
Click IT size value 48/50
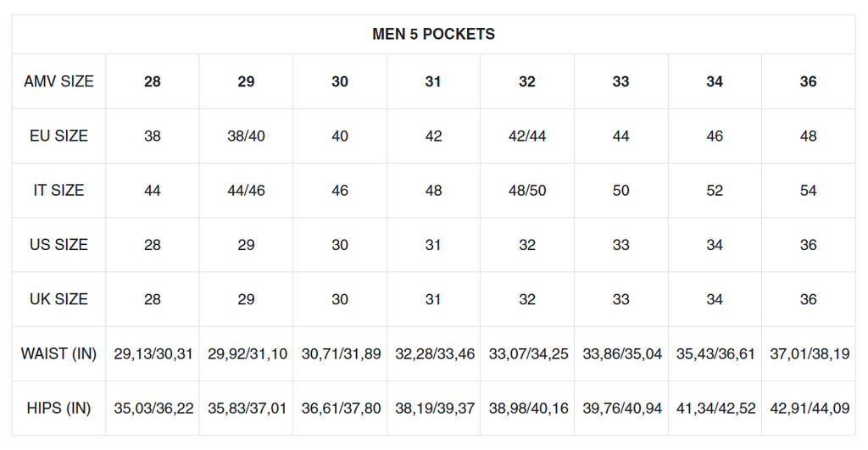[527, 191]
